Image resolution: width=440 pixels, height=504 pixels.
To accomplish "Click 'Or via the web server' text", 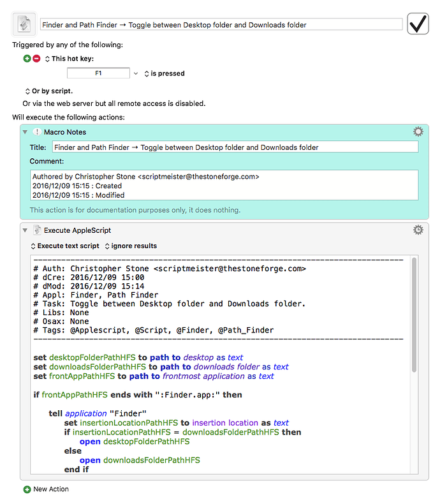I will click(114, 103).
